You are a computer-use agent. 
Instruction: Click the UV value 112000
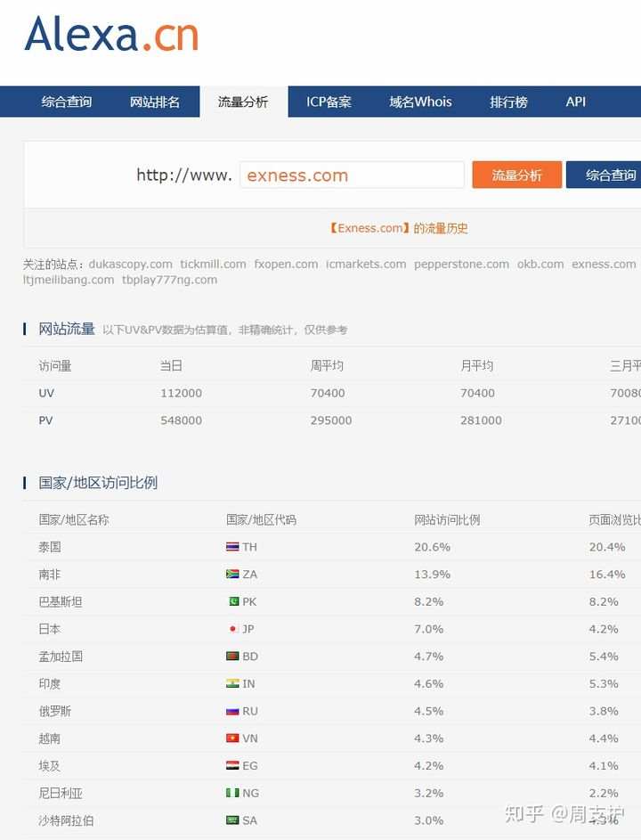pos(181,393)
